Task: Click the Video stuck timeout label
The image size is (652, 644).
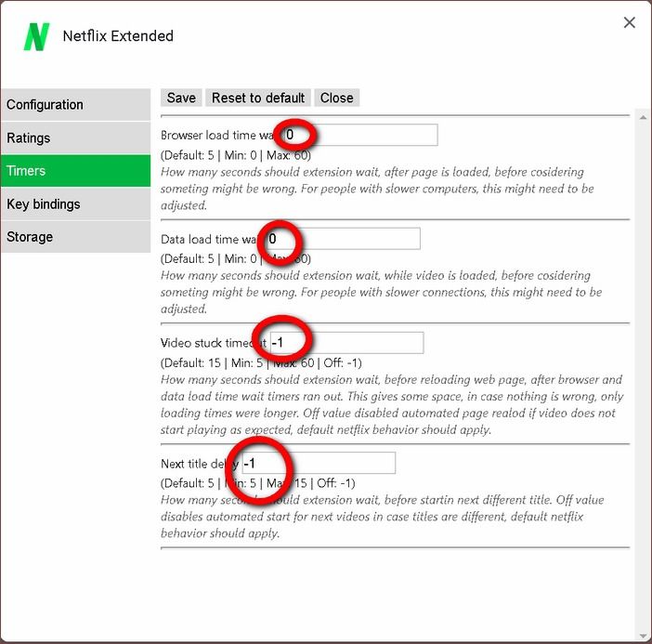Action: click(214, 343)
